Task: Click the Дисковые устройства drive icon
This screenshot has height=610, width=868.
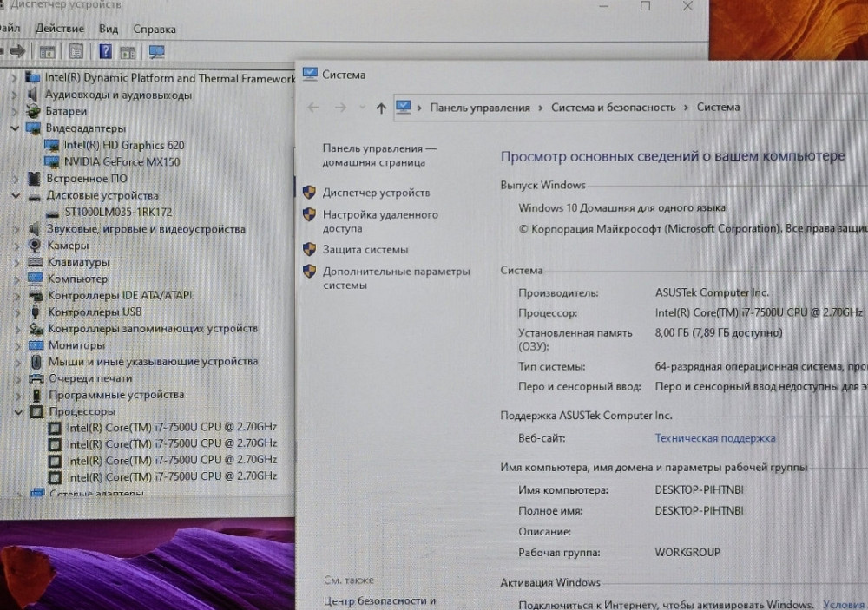Action: click(x=35, y=197)
